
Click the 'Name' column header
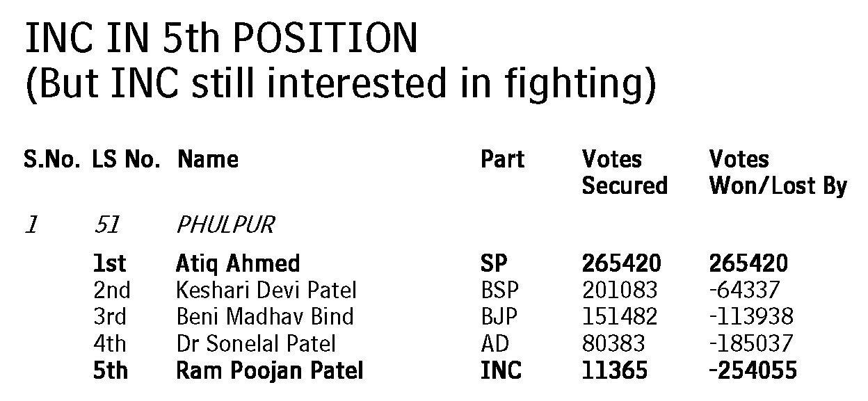click(208, 160)
